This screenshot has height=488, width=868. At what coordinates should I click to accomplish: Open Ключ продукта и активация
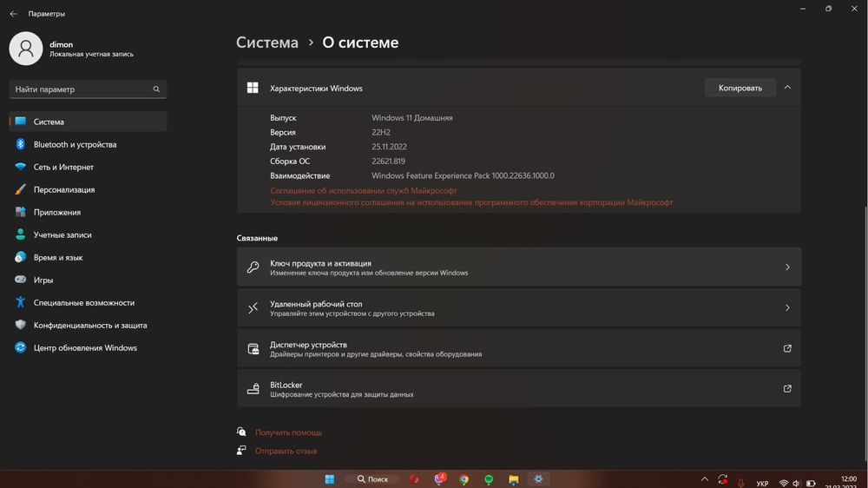[x=519, y=267]
